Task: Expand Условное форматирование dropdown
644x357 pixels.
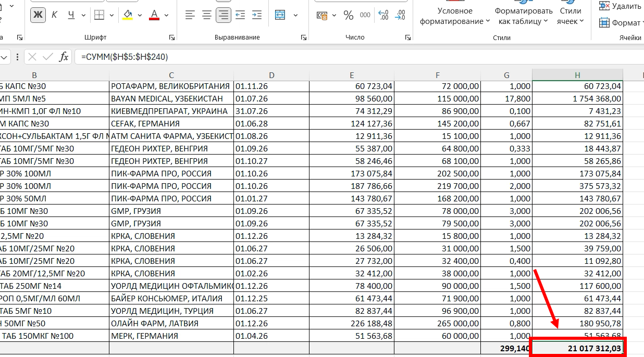Action: 455,16
